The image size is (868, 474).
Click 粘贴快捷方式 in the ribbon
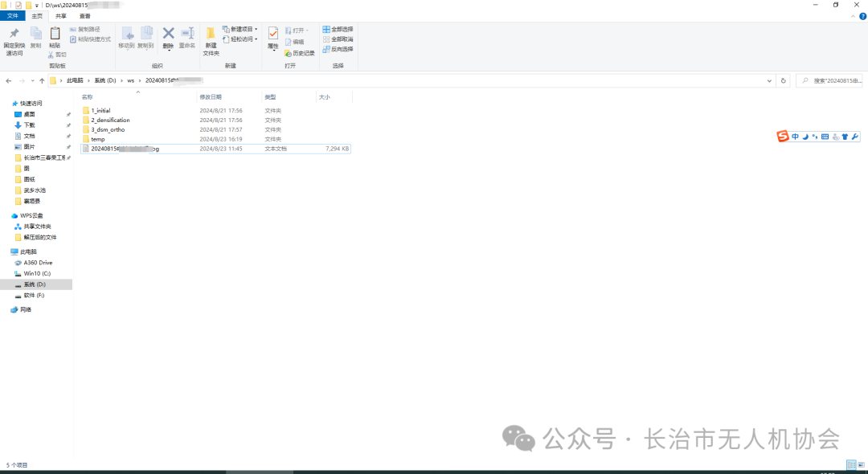[x=90, y=39]
